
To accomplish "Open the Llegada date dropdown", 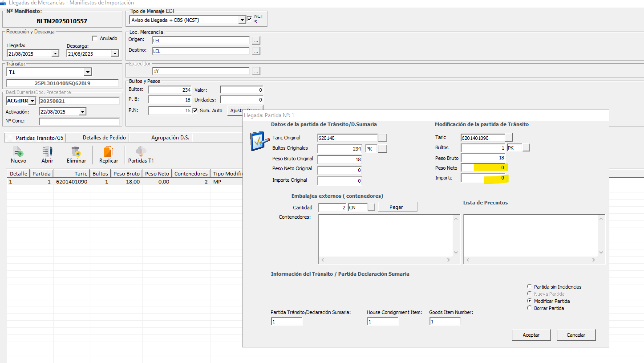I will coord(55,53).
